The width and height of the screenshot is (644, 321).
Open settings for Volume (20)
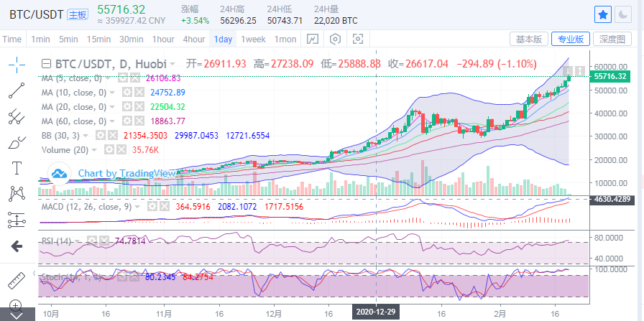click(x=109, y=150)
